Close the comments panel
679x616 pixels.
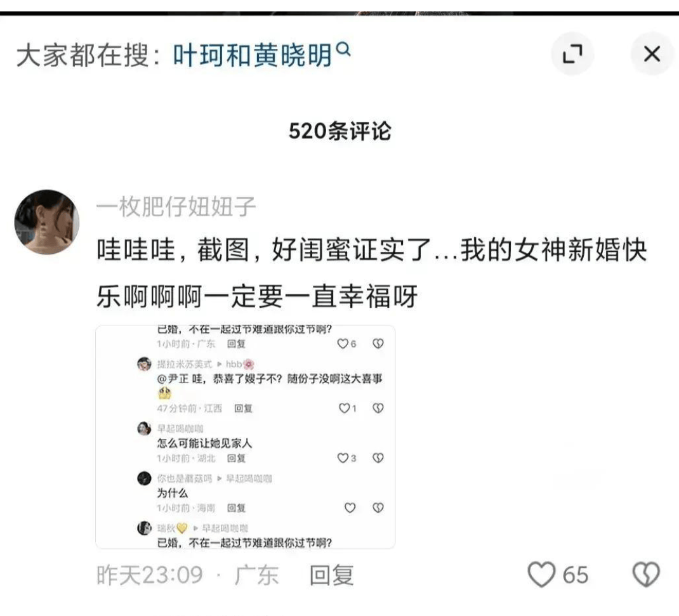[x=652, y=54]
